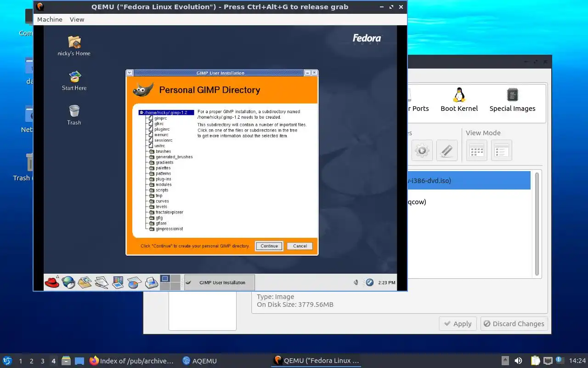Image resolution: width=588 pixels, height=368 pixels.
Task: Click the GIMP Wilber logo in installer header
Action: click(143, 89)
